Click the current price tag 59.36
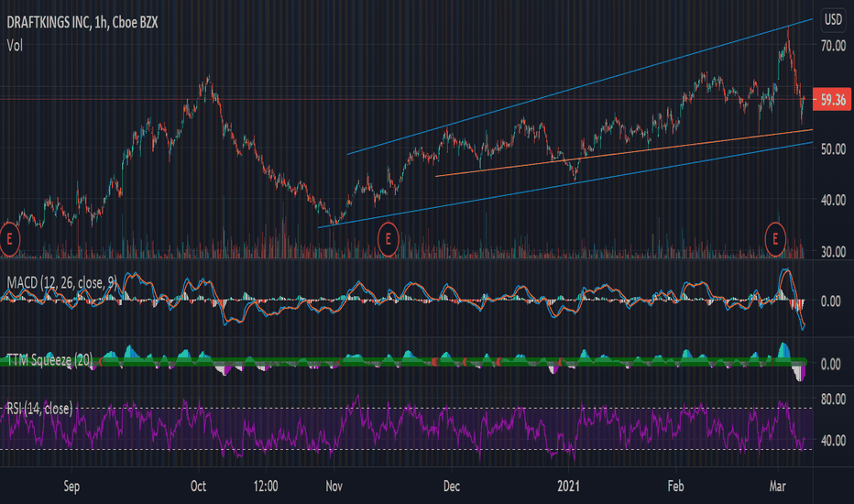Image resolution: width=854 pixels, height=504 pixels. (832, 100)
